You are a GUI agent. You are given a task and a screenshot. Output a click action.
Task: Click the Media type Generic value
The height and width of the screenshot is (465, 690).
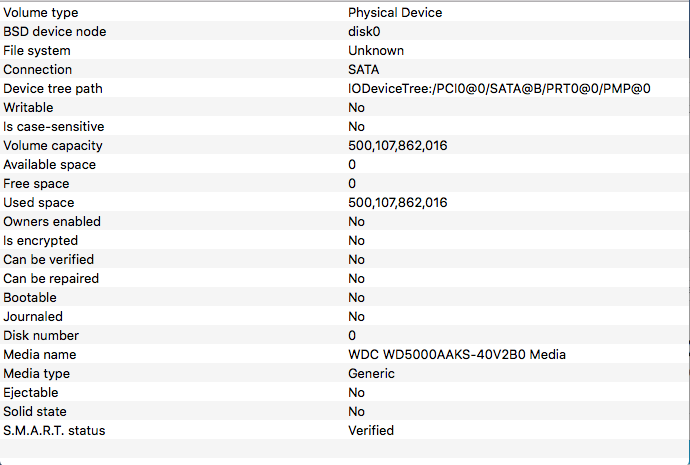pyautogui.click(x=371, y=373)
